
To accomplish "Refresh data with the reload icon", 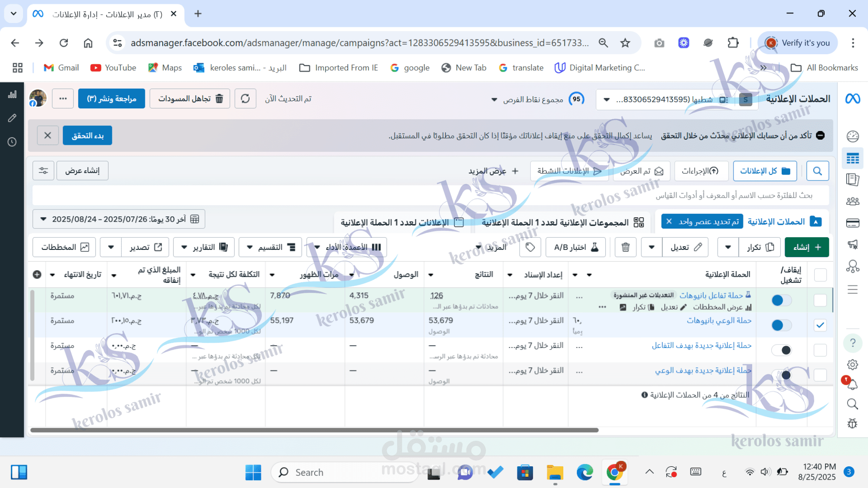I will (x=245, y=99).
